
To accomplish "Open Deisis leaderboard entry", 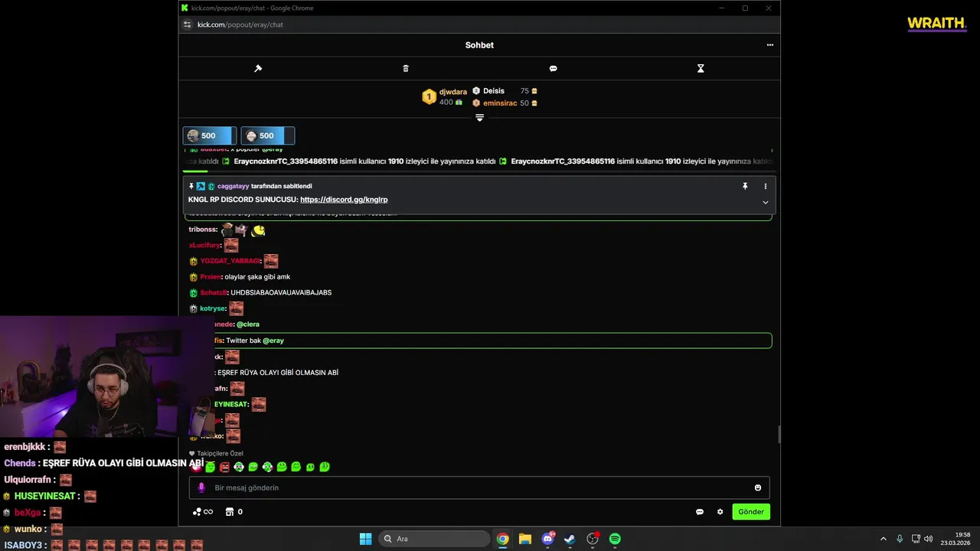I will tap(505, 91).
